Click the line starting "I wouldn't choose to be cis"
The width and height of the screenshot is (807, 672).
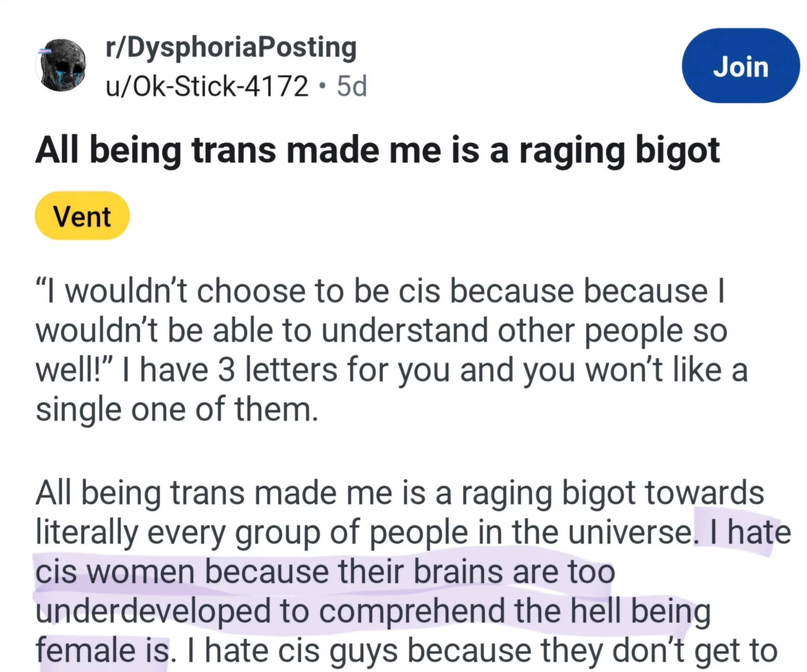380,292
